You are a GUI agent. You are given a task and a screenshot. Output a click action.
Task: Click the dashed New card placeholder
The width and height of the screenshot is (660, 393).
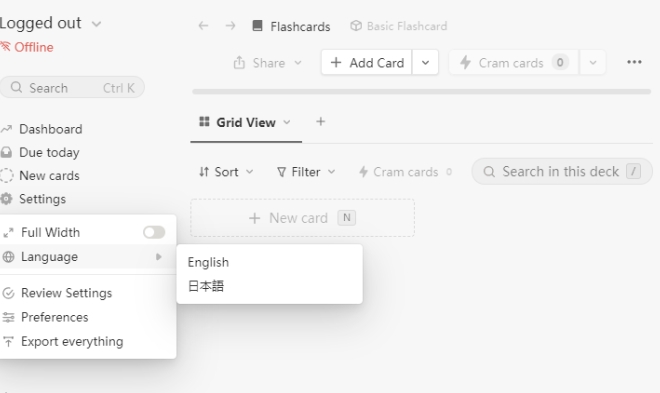pyautogui.click(x=303, y=218)
